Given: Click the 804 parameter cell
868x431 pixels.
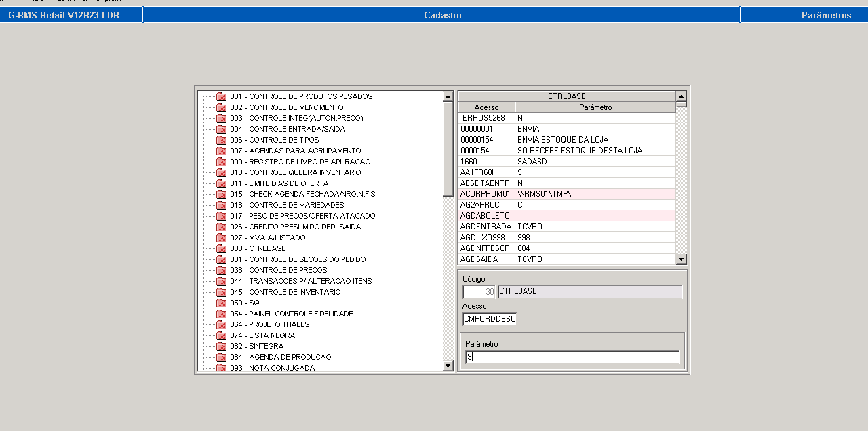Looking at the screenshot, I should point(595,248).
